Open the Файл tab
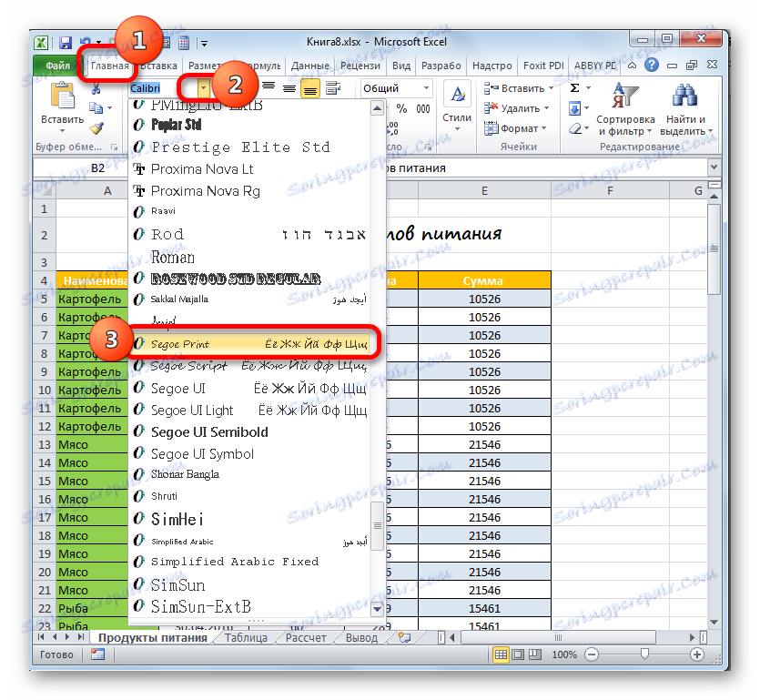Image resolution: width=760 pixels, height=700 pixels. coord(58,66)
